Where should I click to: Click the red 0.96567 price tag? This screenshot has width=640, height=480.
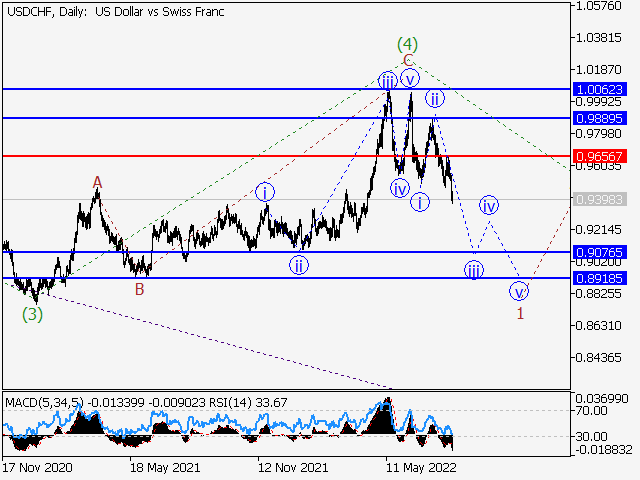tap(600, 156)
